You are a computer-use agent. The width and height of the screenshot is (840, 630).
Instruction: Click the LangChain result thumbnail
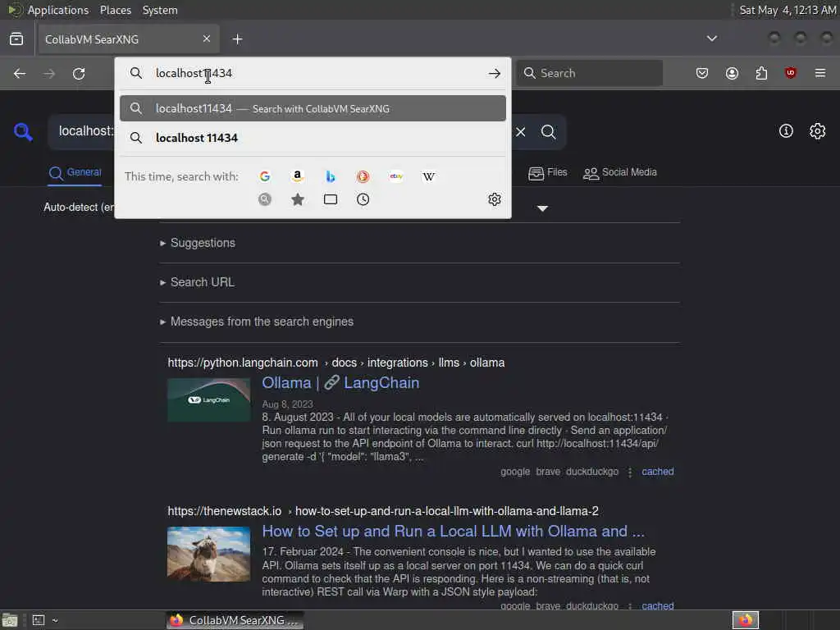208,400
